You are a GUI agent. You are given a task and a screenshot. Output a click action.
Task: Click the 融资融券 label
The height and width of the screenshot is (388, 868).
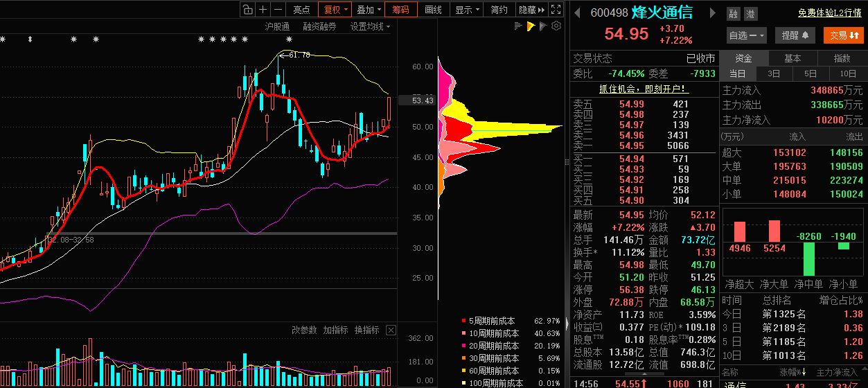click(x=319, y=26)
